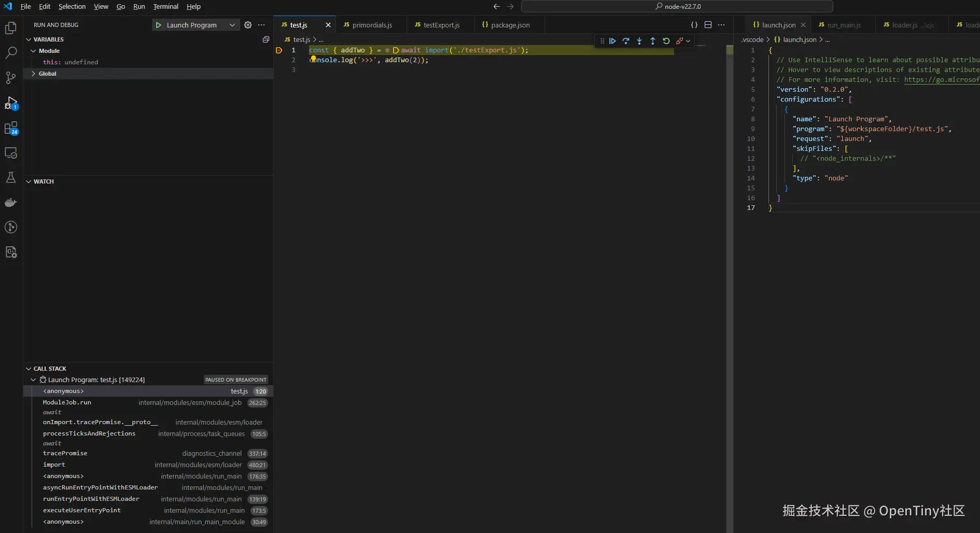
Task: Click the lightbulb code action on line 2
Action: click(x=313, y=59)
